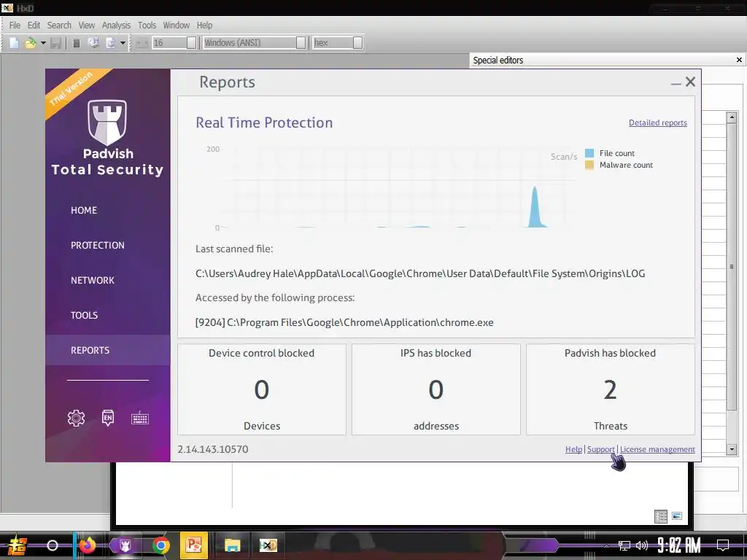Click the scroll down arrow in Special editors
Viewport: 747px width, 560px height.
click(732, 449)
